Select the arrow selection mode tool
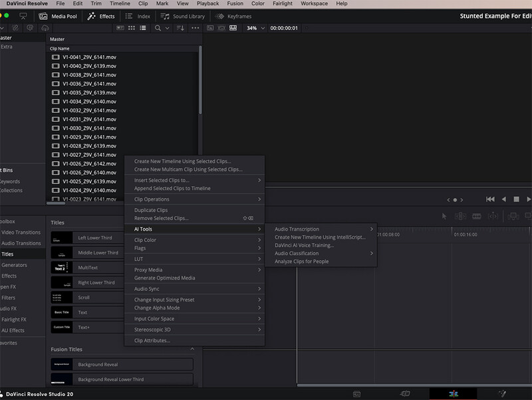 coord(444,216)
